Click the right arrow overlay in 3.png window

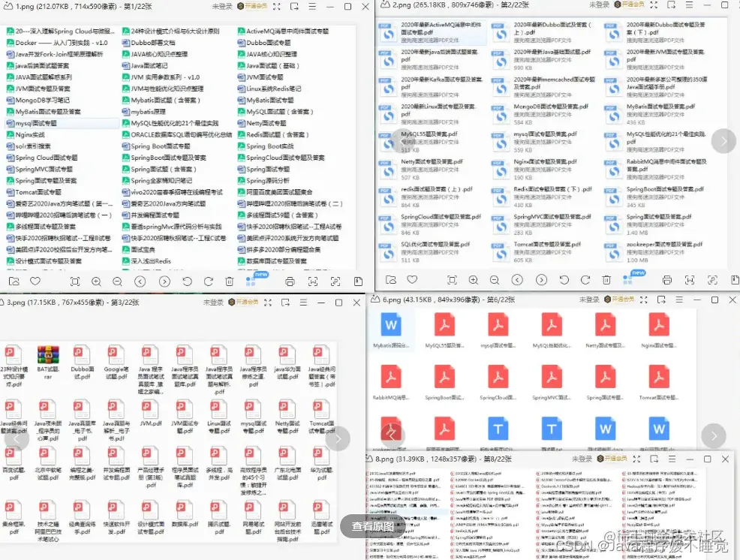click(338, 438)
